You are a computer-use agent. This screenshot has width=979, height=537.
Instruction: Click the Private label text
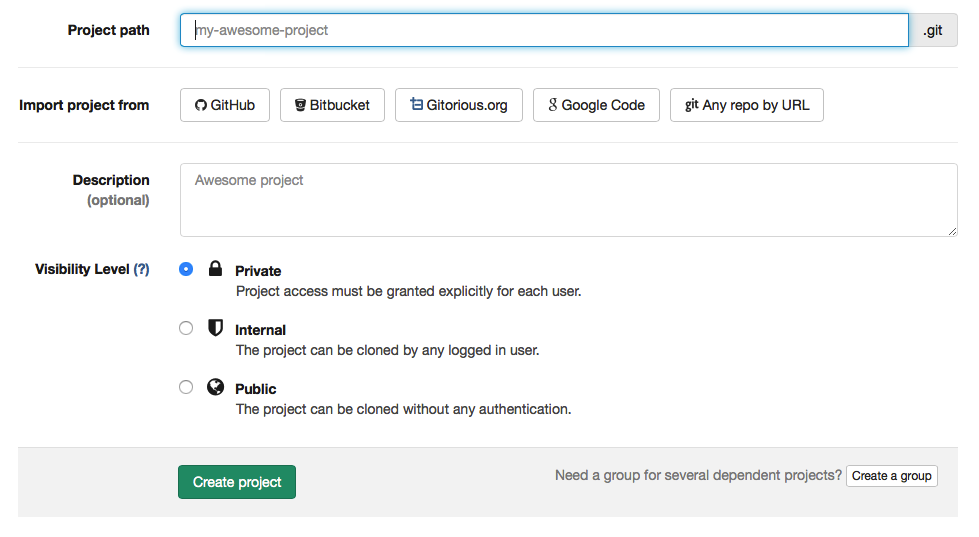pyautogui.click(x=258, y=271)
